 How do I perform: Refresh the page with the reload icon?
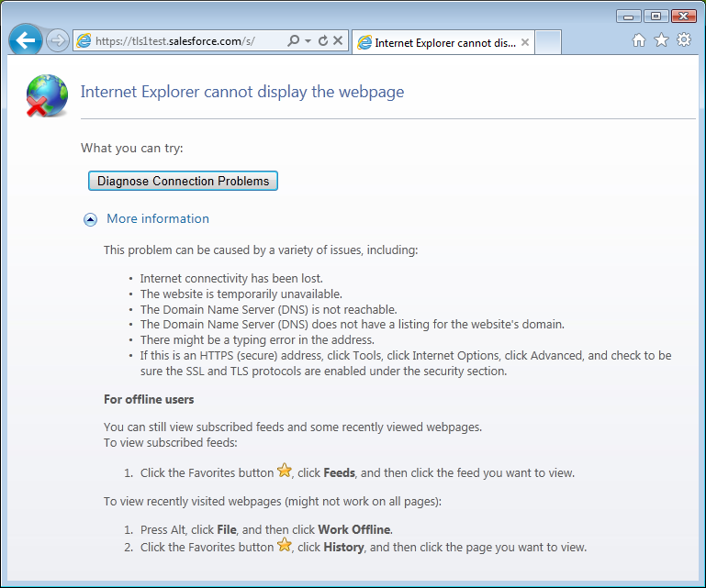click(323, 41)
